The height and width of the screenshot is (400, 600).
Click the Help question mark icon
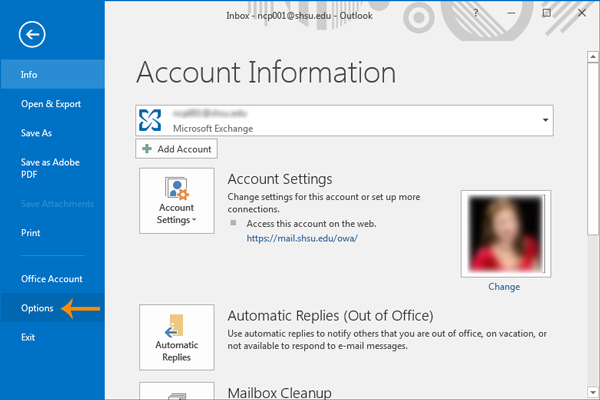click(476, 13)
